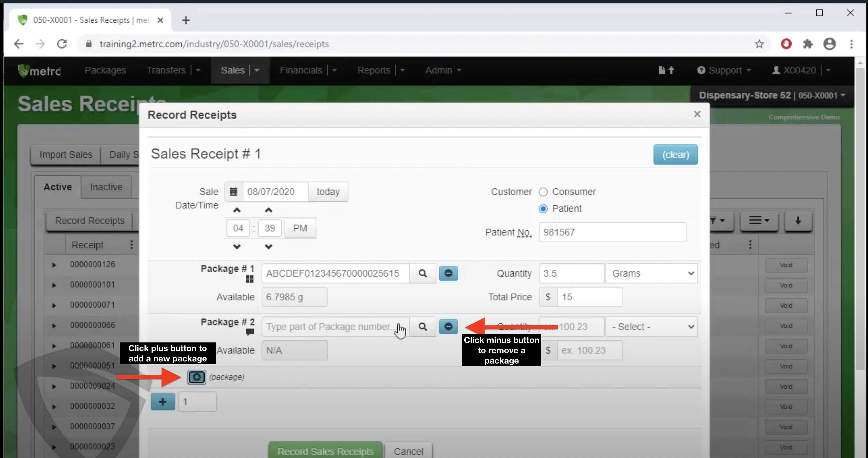This screenshot has height=458, width=868.
Task: Select the Patient customer option
Action: [543, 209]
